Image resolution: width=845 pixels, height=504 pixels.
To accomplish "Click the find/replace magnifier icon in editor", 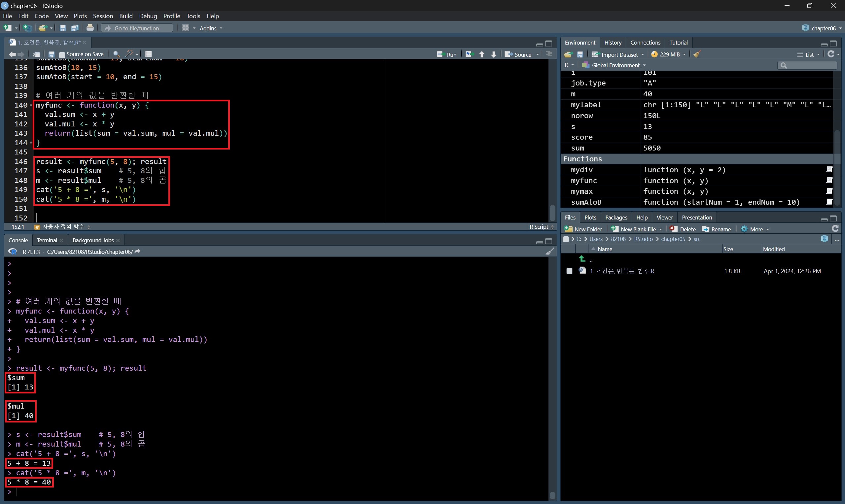I will pyautogui.click(x=116, y=54).
